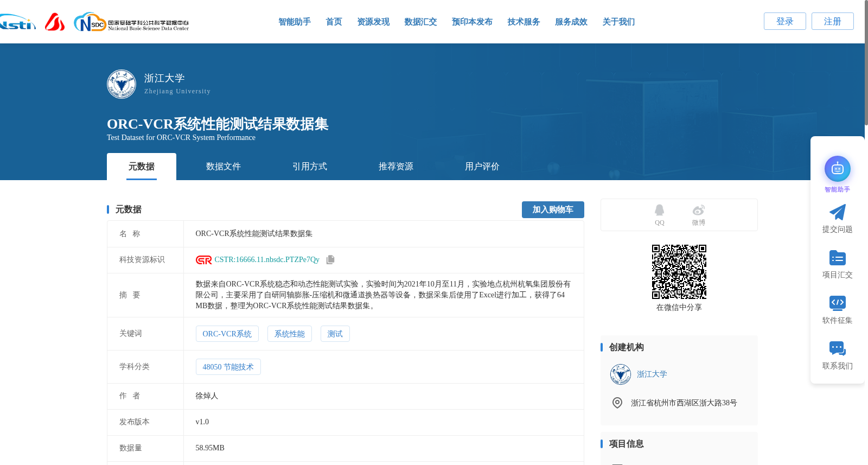Click subject tag 48050 节能技术

(228, 367)
